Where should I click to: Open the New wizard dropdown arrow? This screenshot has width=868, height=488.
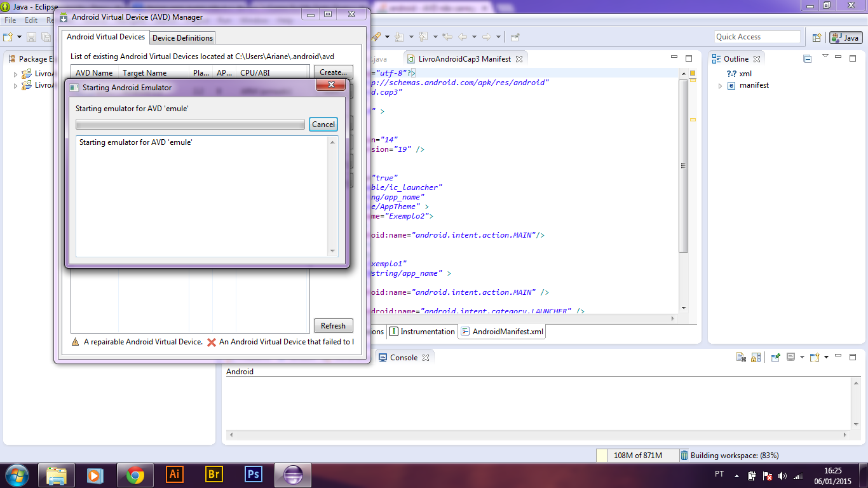(19, 37)
